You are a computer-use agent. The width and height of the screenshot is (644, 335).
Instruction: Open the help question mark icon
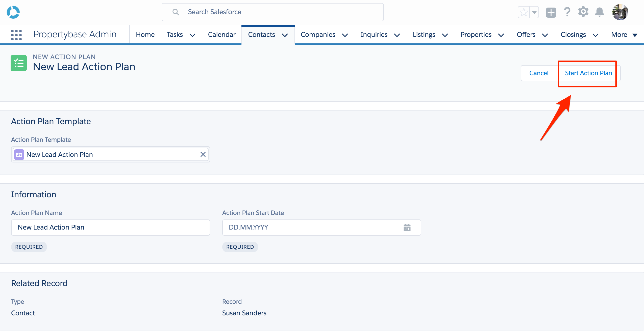tap(567, 12)
